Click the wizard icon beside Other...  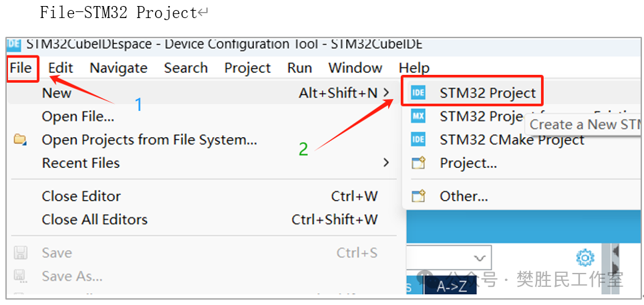[418, 196]
